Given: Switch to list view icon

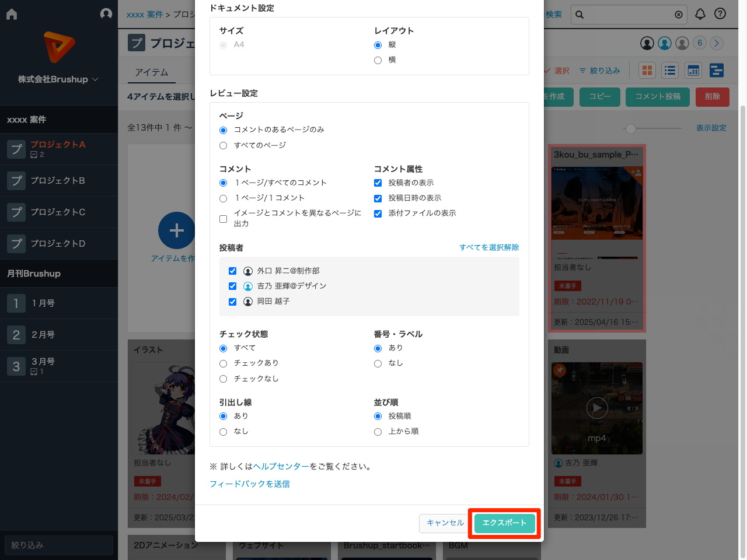Looking at the screenshot, I should [670, 71].
